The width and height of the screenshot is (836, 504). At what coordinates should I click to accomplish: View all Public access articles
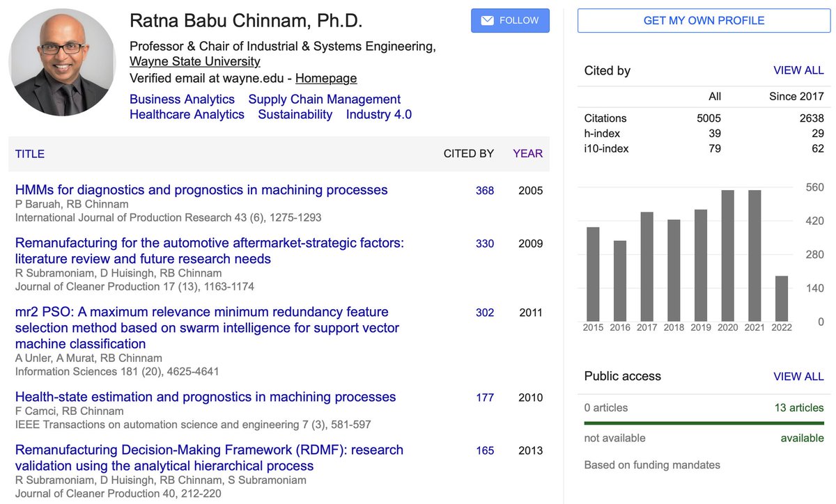click(x=798, y=376)
